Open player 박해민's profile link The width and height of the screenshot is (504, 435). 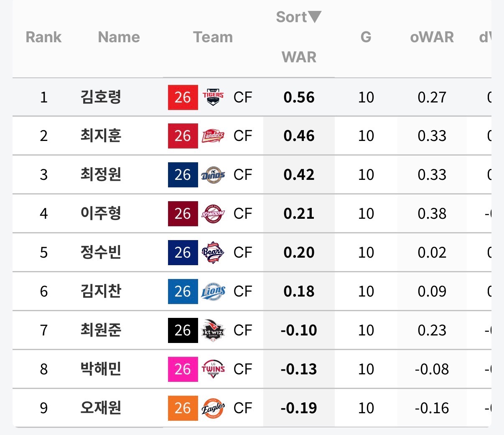[101, 369]
